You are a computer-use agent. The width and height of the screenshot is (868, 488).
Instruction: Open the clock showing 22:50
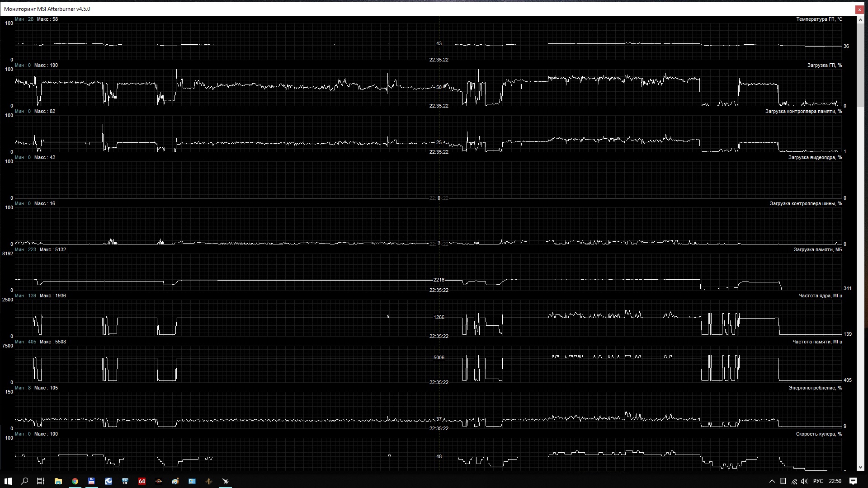[835, 481]
